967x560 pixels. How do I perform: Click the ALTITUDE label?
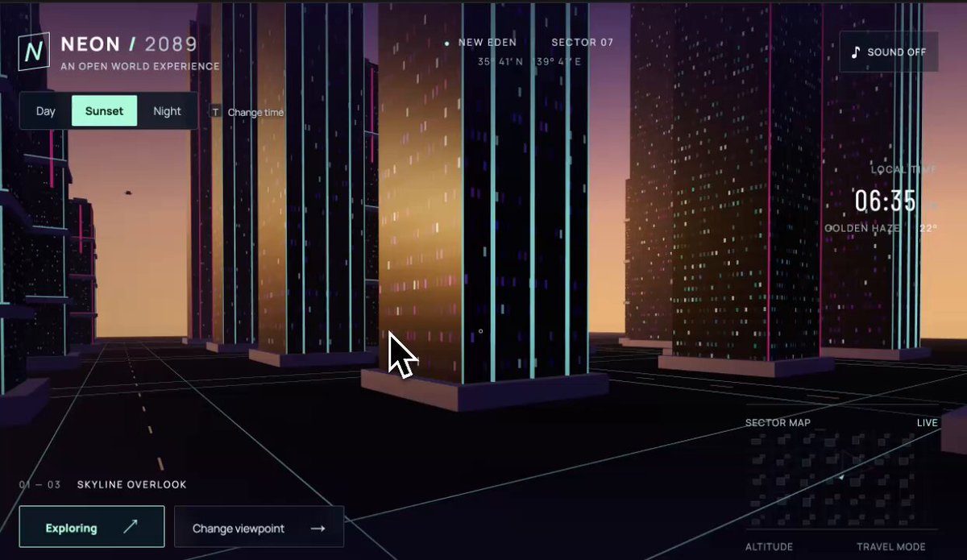769,547
